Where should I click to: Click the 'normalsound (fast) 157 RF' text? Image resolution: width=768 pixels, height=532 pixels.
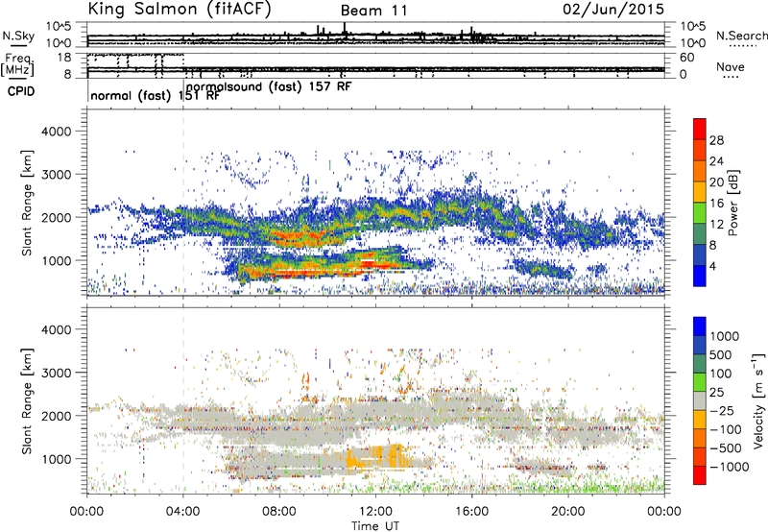pyautogui.click(x=269, y=86)
